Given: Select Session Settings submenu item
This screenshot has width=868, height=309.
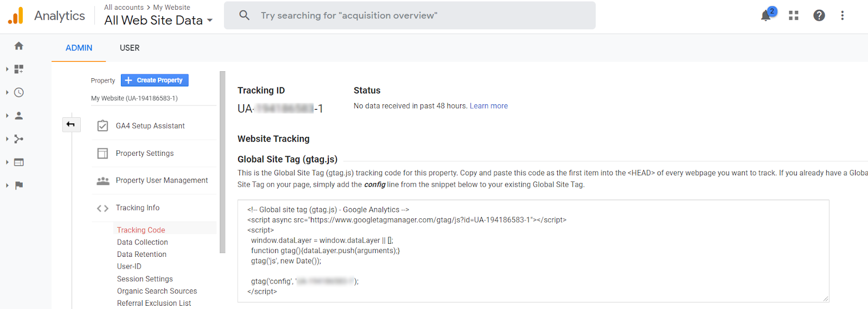Looking at the screenshot, I should click(x=145, y=279).
